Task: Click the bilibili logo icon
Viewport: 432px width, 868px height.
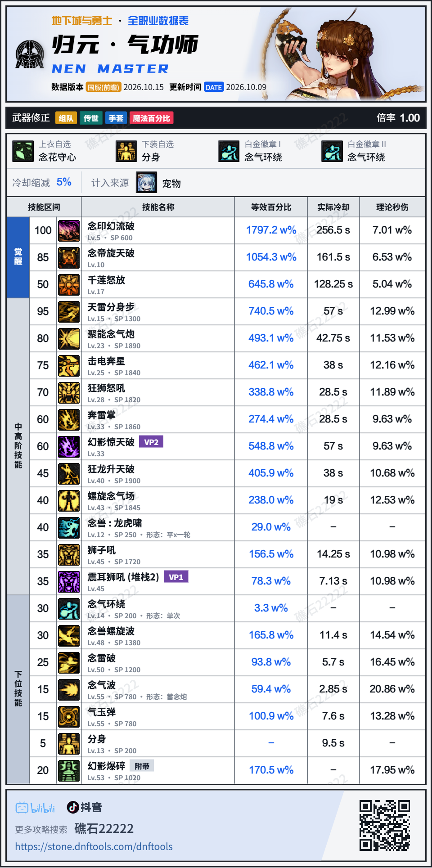Action: click(35, 808)
